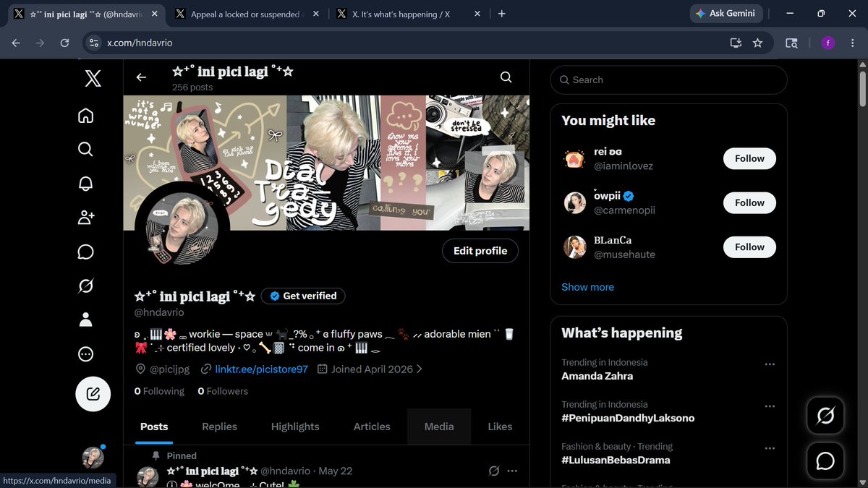This screenshot has height=488, width=868.
Task: Open the floating chat messages button
Action: 825,461
